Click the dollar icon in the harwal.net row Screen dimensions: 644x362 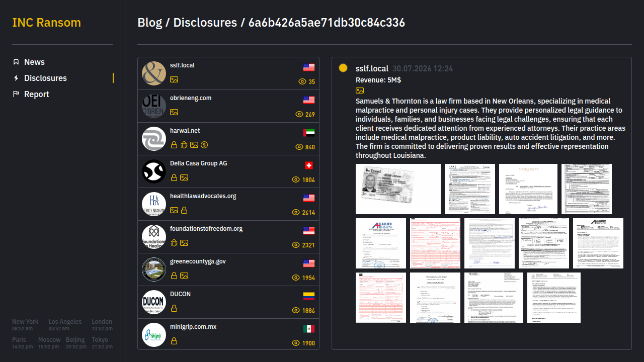pyautogui.click(x=204, y=145)
